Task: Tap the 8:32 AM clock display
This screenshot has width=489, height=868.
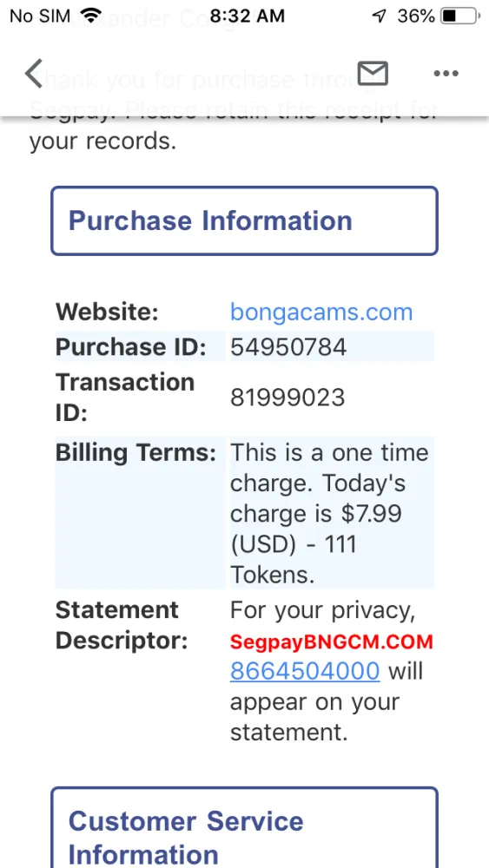Action: (247, 16)
